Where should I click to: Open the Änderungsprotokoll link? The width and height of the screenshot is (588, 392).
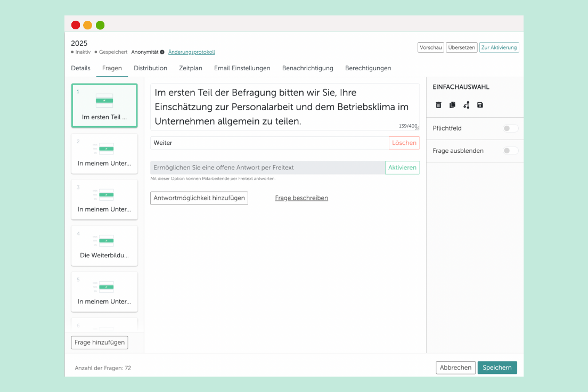pos(191,52)
